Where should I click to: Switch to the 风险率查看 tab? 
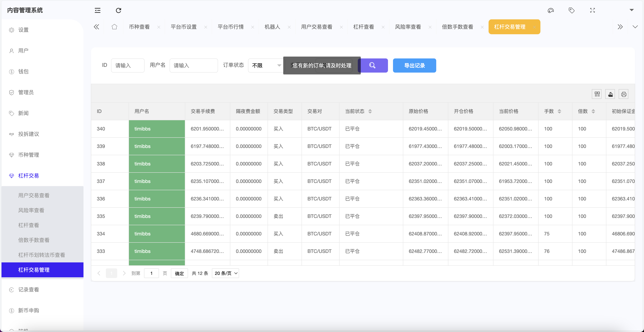[408, 27]
